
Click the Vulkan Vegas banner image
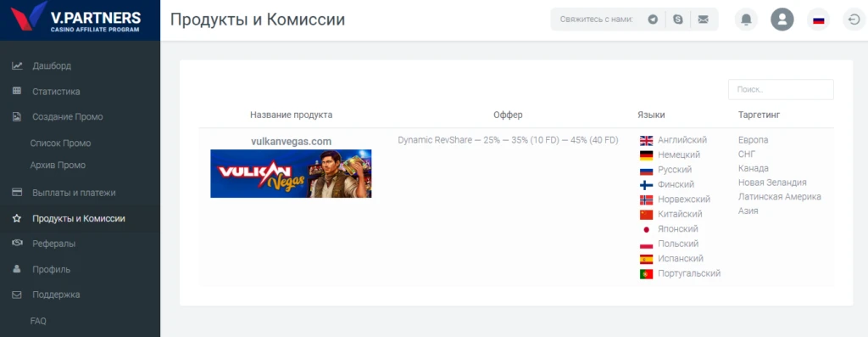click(x=291, y=173)
